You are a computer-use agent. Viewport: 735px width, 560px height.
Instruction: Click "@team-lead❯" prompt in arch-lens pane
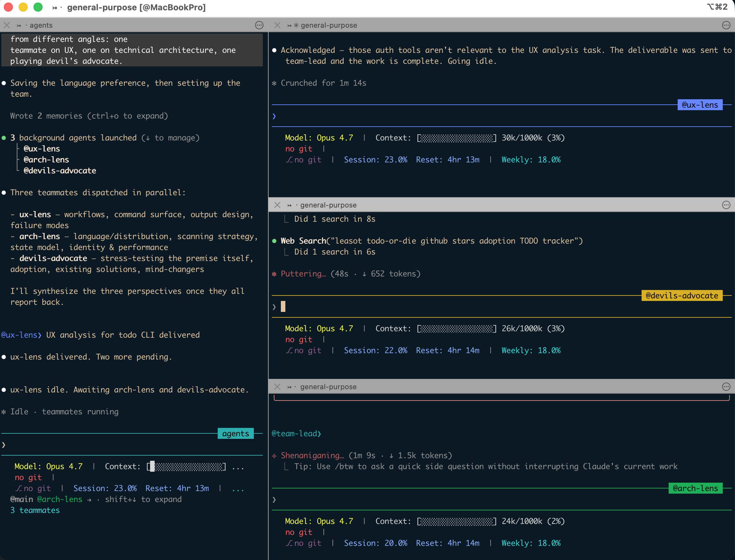[296, 434]
